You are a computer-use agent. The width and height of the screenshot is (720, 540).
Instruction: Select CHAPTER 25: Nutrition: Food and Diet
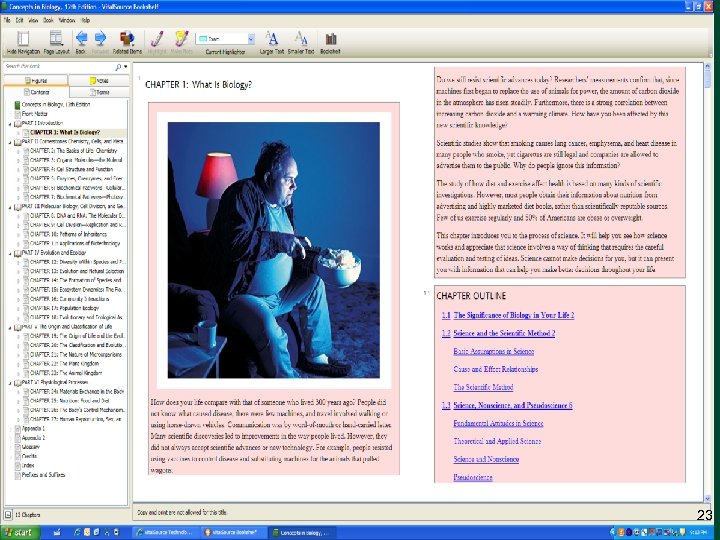(x=69, y=401)
